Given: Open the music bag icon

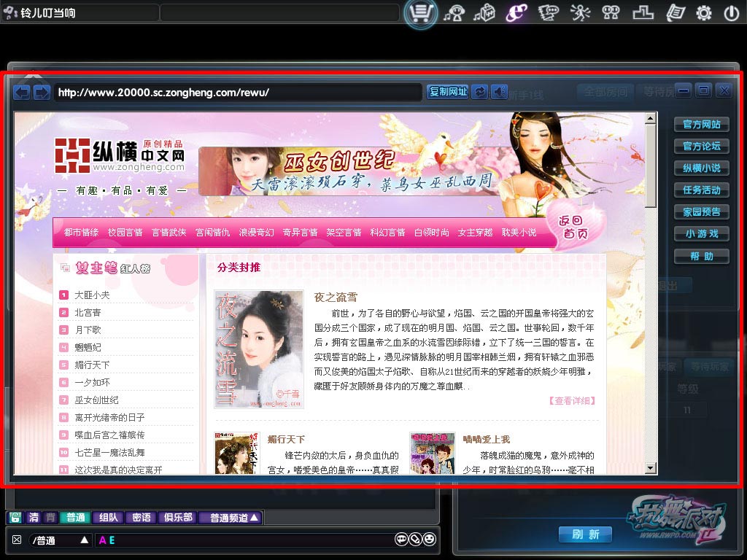Looking at the screenshot, I should click(484, 13).
